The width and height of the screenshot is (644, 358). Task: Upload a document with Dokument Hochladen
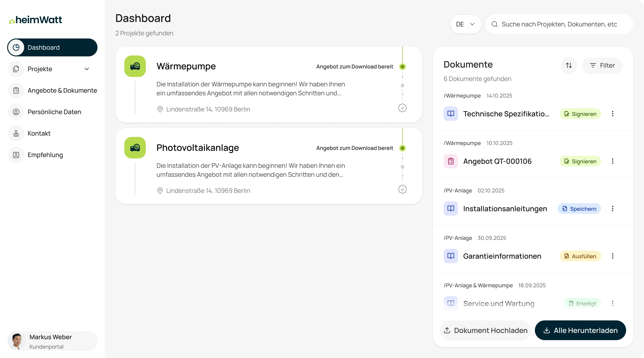click(485, 330)
